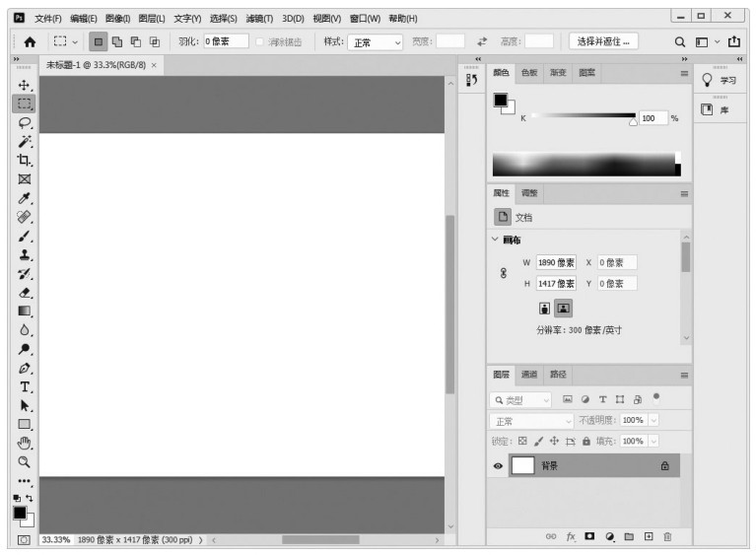Switch to the 通道 tab
The width and height of the screenshot is (756, 555).
click(529, 376)
